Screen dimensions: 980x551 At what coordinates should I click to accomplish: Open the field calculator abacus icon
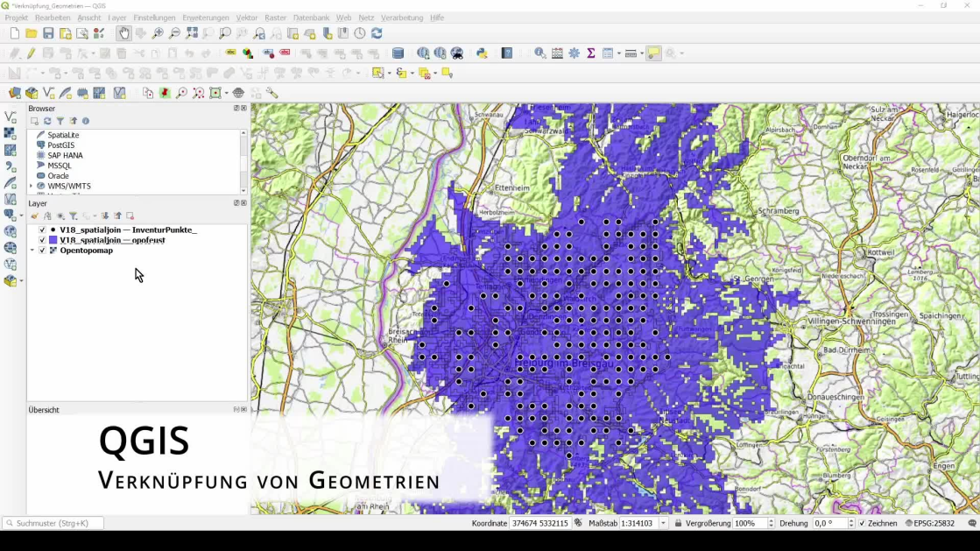pos(557,53)
